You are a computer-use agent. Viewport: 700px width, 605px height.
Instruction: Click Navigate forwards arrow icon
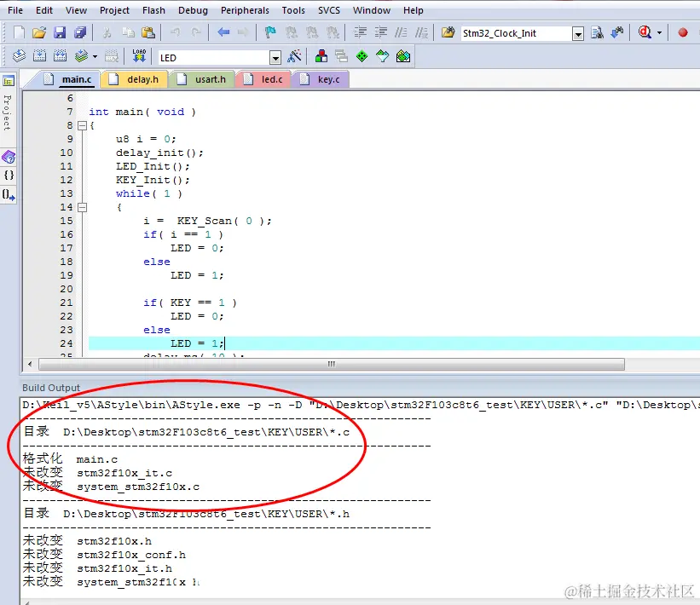[243, 32]
